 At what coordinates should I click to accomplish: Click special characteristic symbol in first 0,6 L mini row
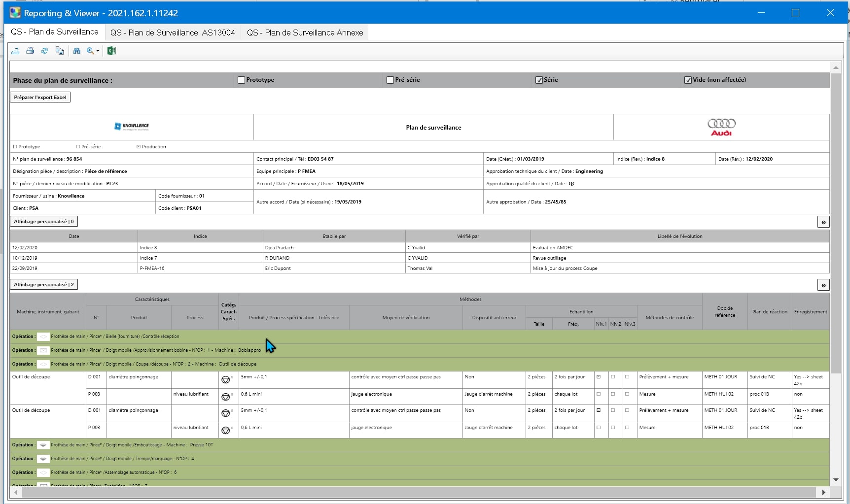[226, 397]
